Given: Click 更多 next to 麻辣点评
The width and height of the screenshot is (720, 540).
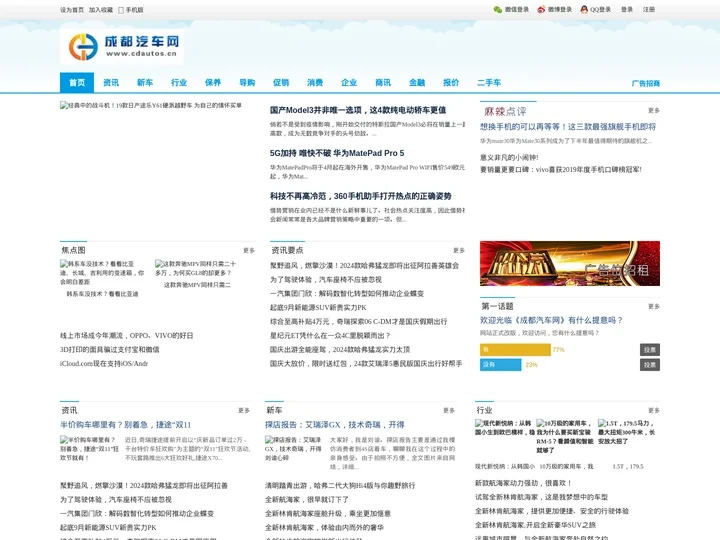Looking at the screenshot, I should (x=654, y=111).
